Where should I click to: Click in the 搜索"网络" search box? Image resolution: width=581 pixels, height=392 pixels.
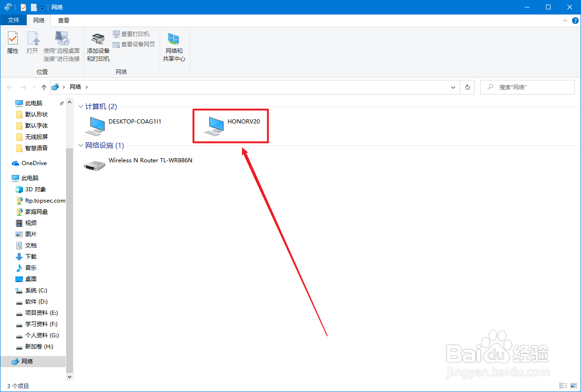point(528,87)
